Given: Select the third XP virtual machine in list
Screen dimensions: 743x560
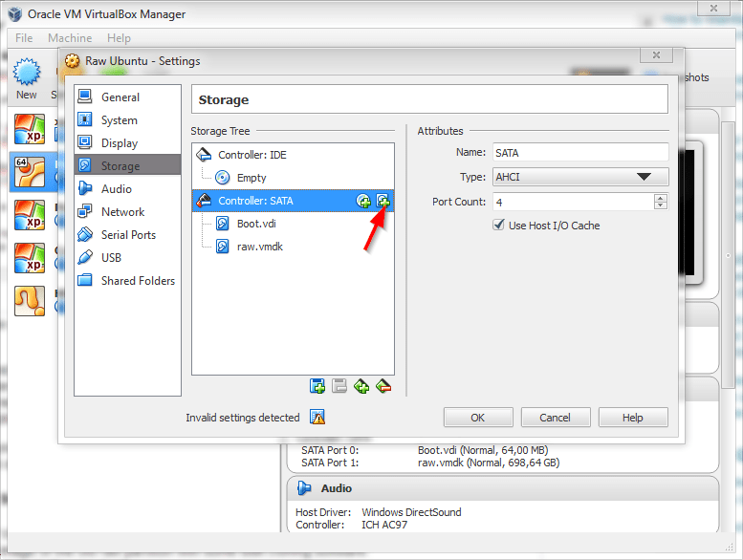Looking at the screenshot, I should point(30,215).
